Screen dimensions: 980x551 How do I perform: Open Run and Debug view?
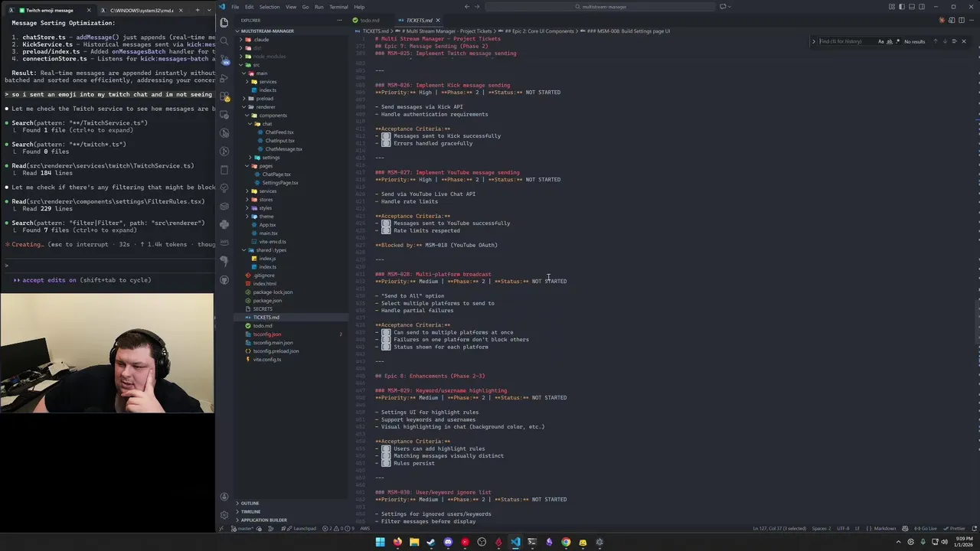(x=224, y=78)
